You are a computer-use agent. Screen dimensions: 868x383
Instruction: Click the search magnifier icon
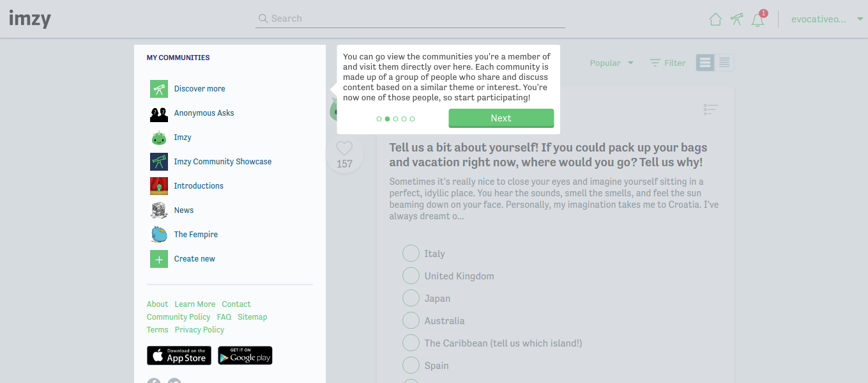263,19
